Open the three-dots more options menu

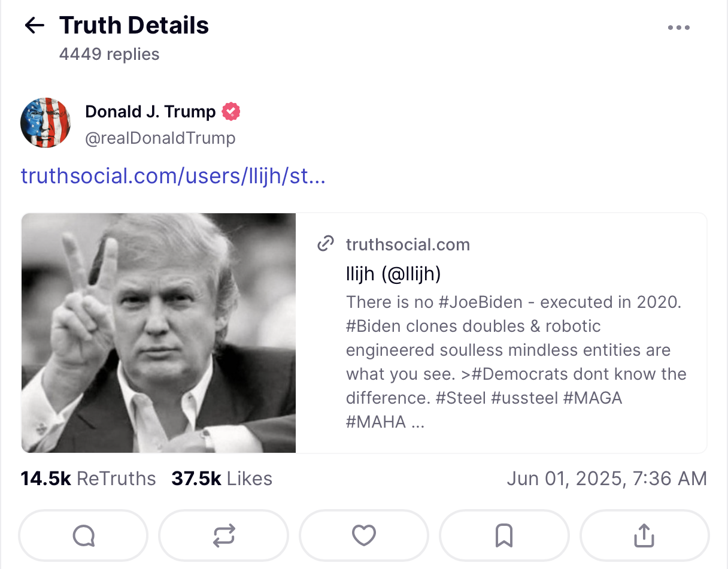(678, 28)
